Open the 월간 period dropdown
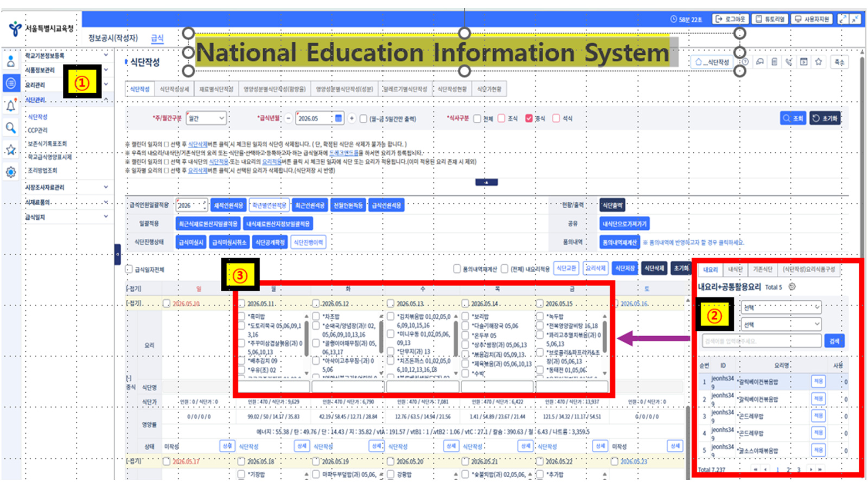The height and width of the screenshot is (488, 868). (x=206, y=118)
